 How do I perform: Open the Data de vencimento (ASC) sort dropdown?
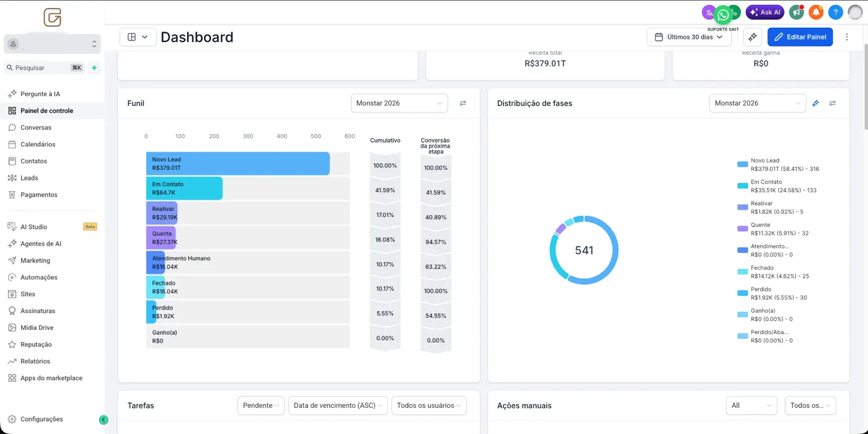338,405
